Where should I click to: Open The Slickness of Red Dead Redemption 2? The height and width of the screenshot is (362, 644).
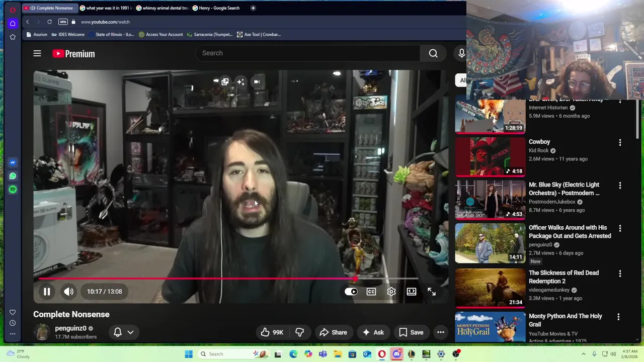pos(563,277)
